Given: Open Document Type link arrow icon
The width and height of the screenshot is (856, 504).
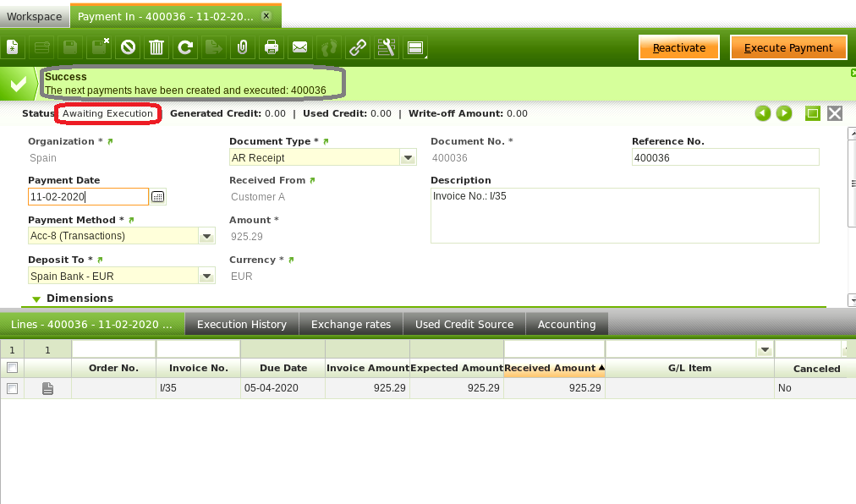Looking at the screenshot, I should (x=326, y=141).
